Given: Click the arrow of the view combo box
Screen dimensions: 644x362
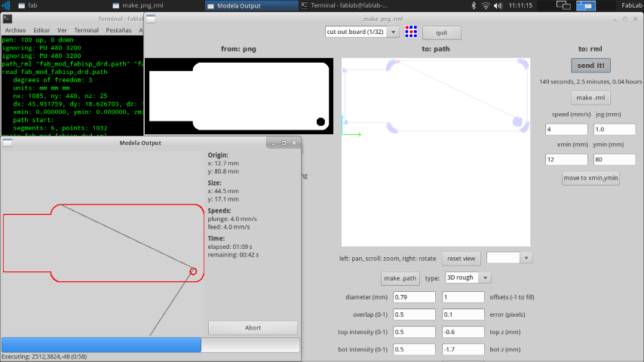Looking at the screenshot, I should click(526, 258).
